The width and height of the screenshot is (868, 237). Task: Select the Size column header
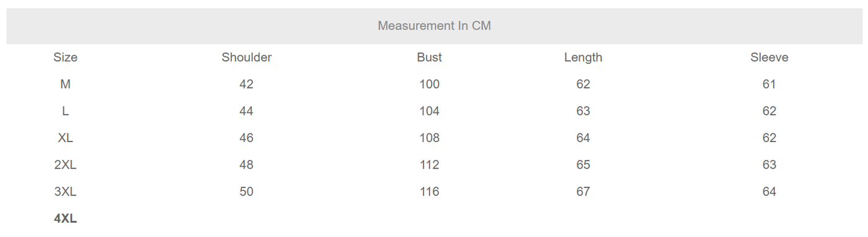(x=65, y=58)
